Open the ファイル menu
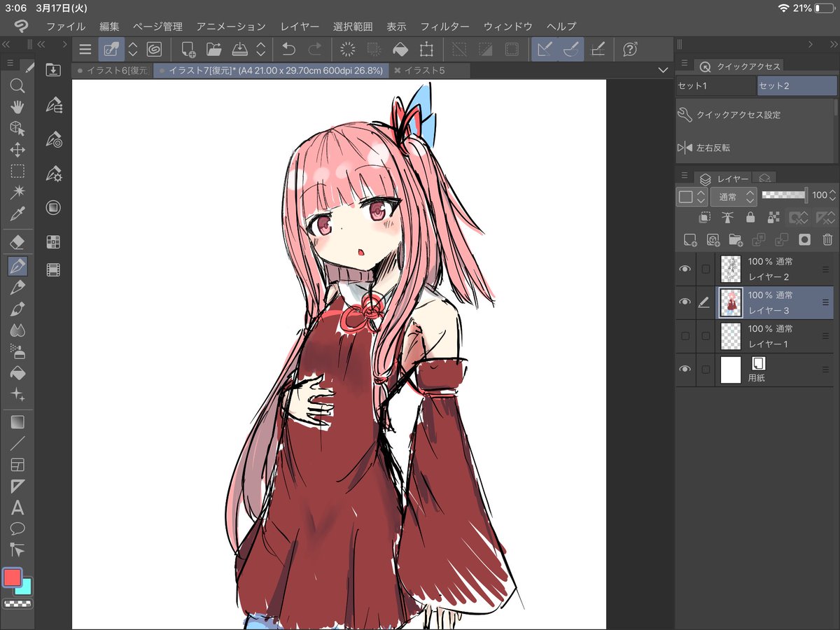This screenshot has height=630, width=840. coord(66,27)
